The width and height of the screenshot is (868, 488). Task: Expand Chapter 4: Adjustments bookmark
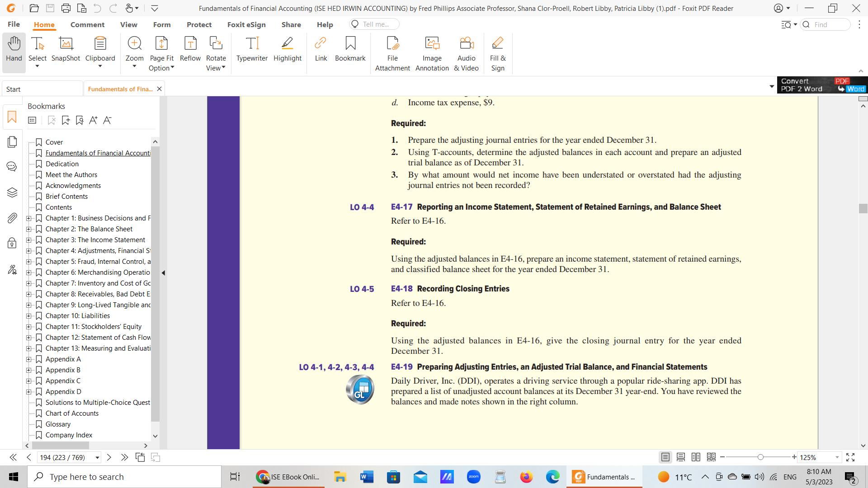pos(28,251)
